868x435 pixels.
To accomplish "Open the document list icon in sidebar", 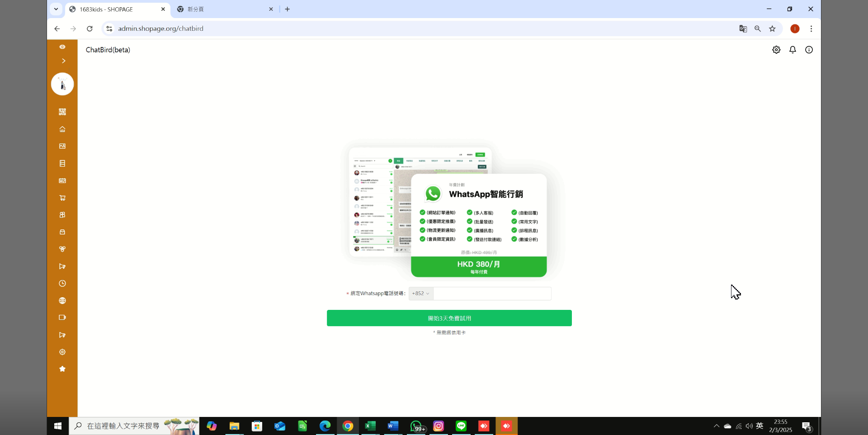I will click(62, 164).
